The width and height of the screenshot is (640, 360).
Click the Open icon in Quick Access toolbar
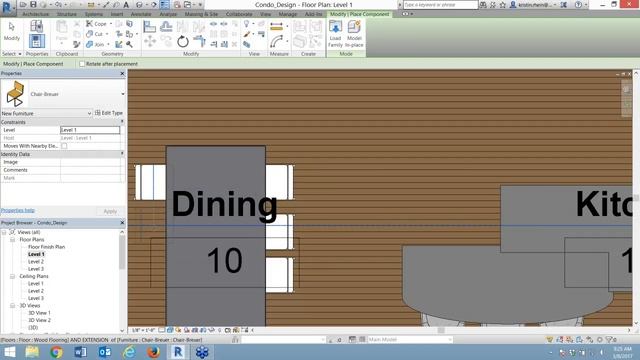(x=23, y=4)
